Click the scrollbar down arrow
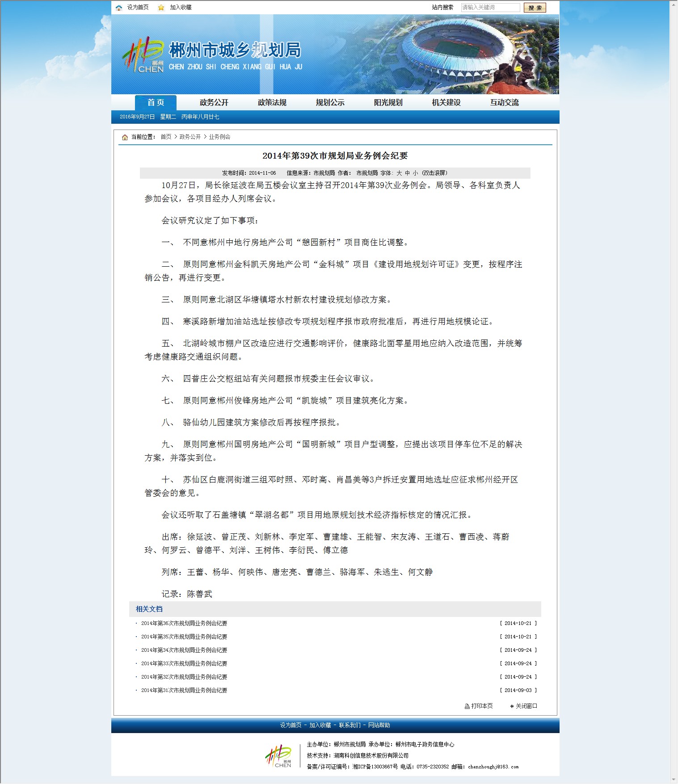678x784 pixels. [x=674, y=780]
